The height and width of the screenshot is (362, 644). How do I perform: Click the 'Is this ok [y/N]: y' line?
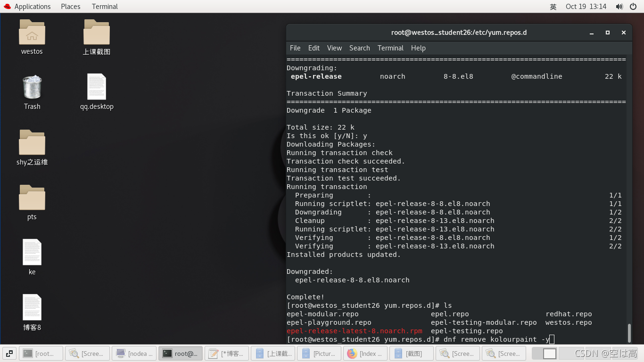(327, 136)
